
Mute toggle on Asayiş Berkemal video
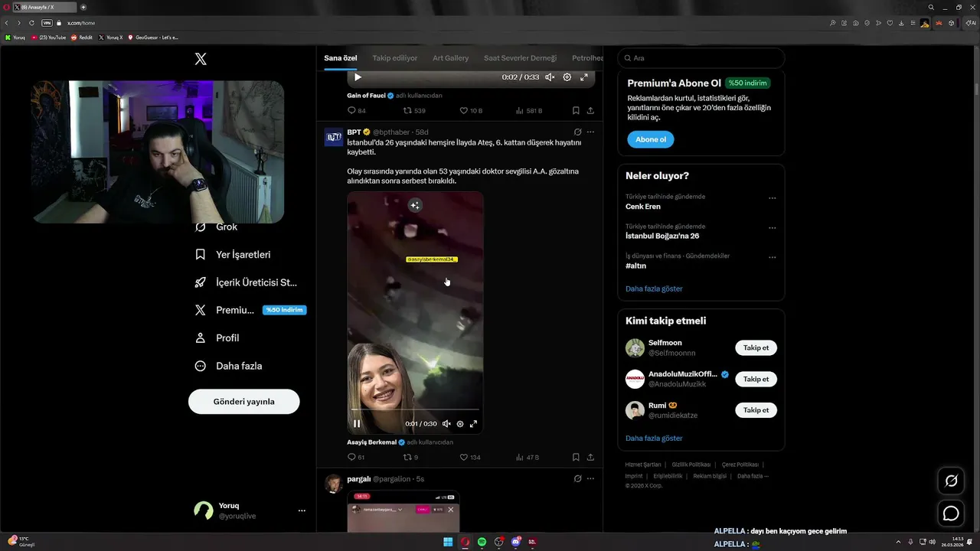coord(446,424)
